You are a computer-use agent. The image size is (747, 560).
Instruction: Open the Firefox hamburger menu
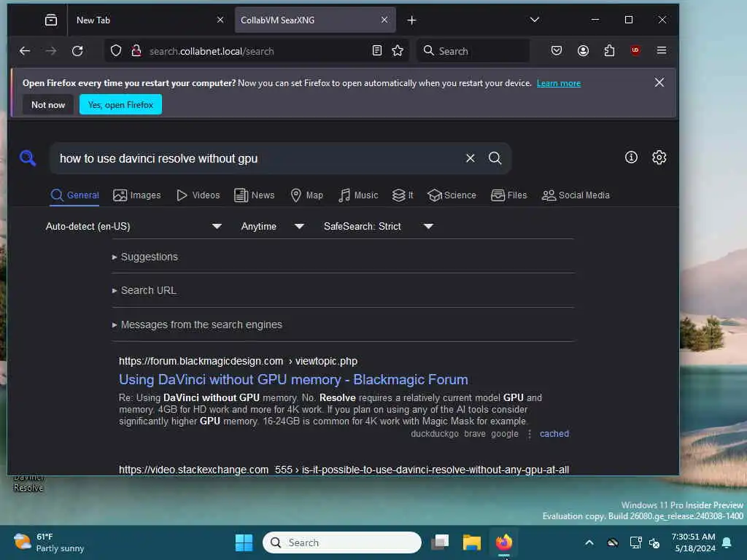tap(661, 50)
